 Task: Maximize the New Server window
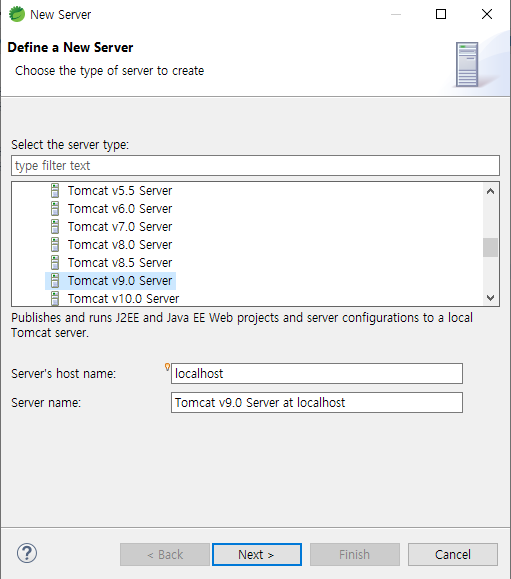(441, 14)
